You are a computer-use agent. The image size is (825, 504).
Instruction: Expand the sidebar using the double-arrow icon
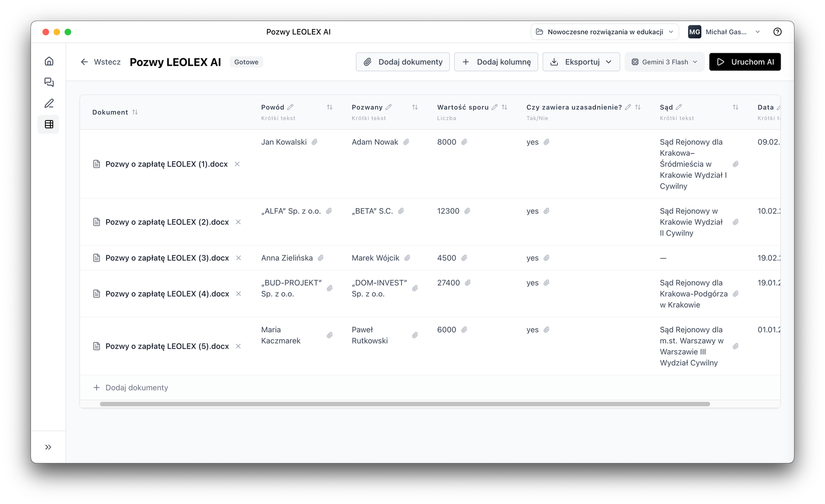pyautogui.click(x=48, y=447)
